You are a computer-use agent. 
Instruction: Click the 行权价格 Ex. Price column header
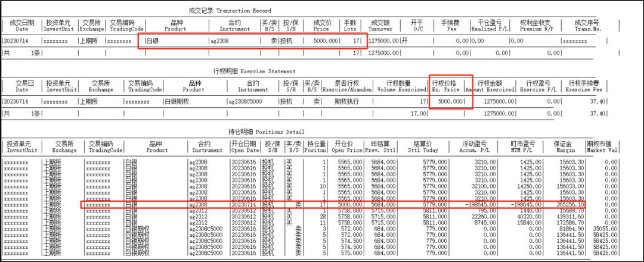coord(447,86)
